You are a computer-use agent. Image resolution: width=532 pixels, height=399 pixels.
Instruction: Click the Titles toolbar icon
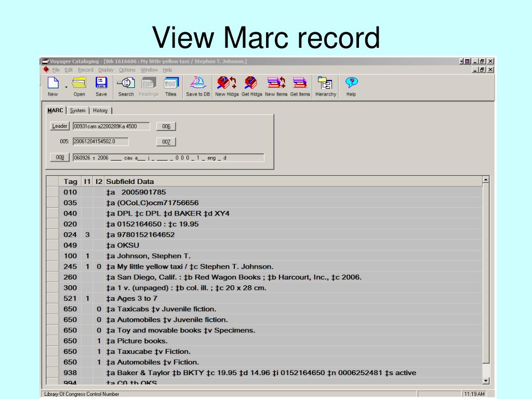[x=170, y=83]
